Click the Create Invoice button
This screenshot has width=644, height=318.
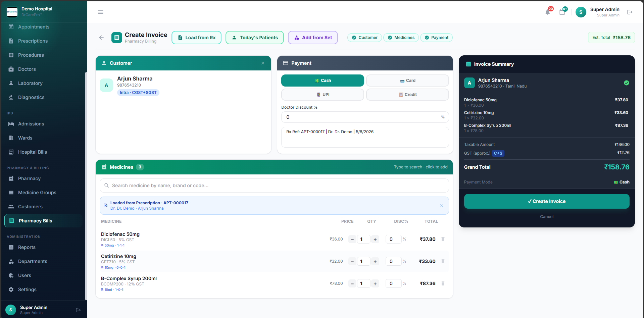pos(547,201)
